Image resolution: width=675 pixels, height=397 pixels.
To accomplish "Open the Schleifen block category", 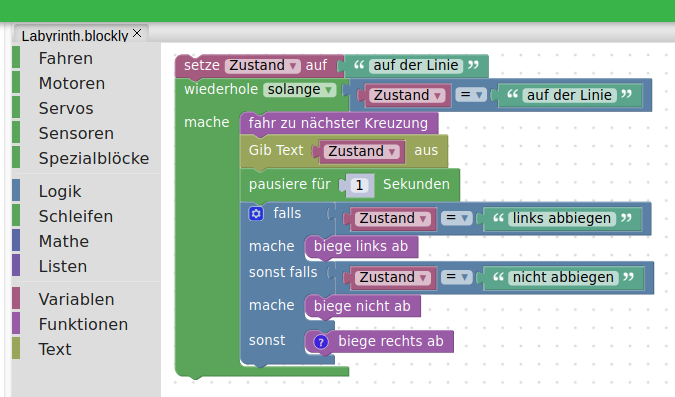I will tap(86, 216).
